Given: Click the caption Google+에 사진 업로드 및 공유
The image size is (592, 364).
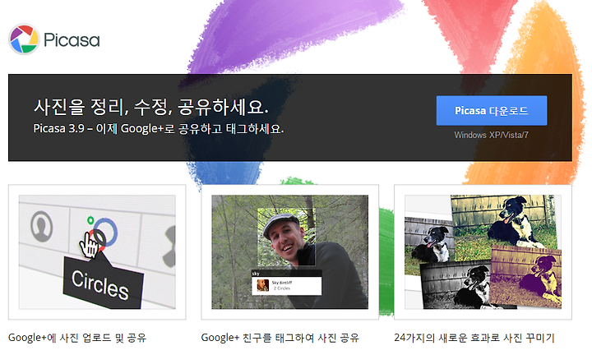Looking at the screenshot, I should coord(77,338).
